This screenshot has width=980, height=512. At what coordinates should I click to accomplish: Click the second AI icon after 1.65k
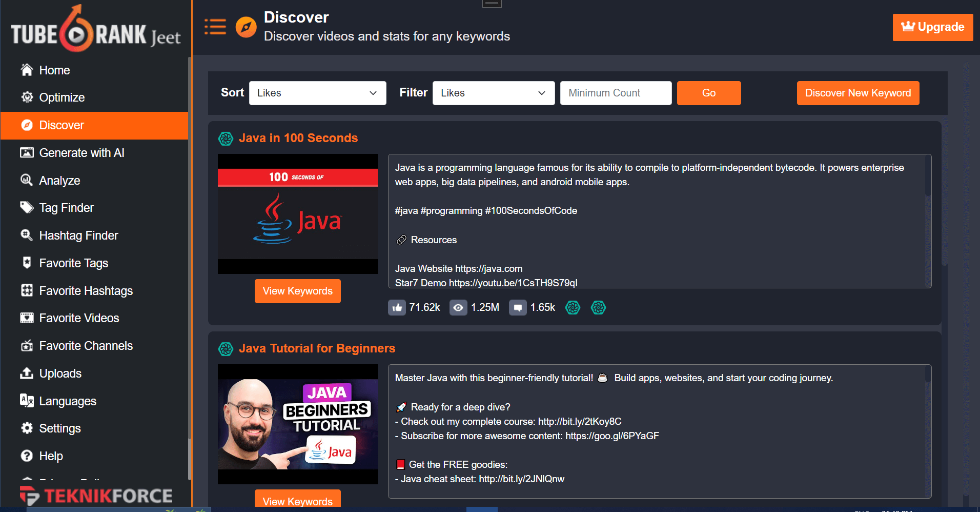(598, 308)
